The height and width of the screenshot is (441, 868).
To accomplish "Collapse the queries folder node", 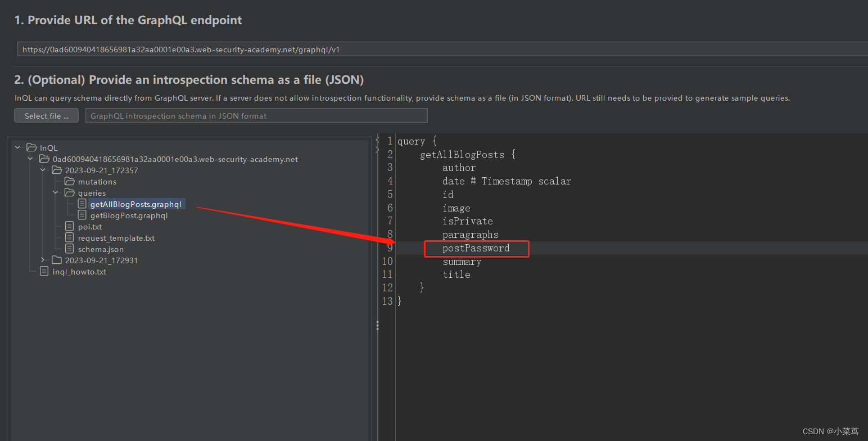I will point(56,192).
